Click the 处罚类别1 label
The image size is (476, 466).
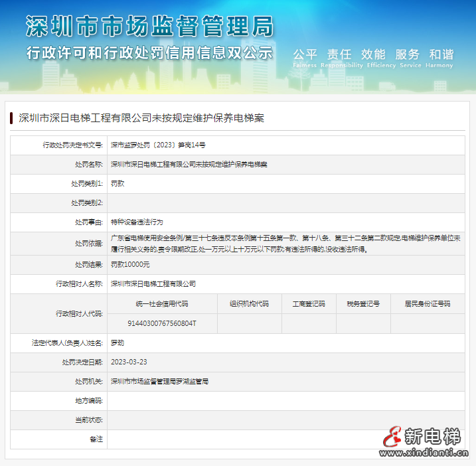87,184
